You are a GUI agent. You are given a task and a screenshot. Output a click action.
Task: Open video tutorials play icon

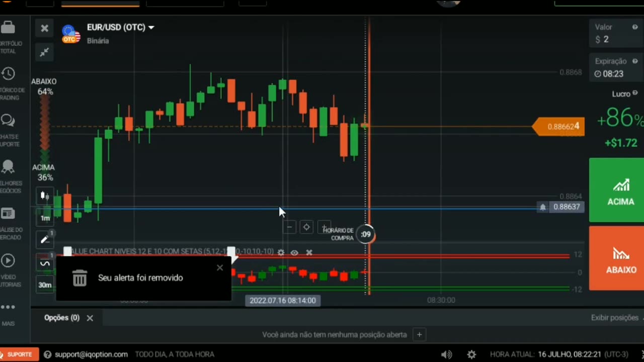click(x=8, y=260)
